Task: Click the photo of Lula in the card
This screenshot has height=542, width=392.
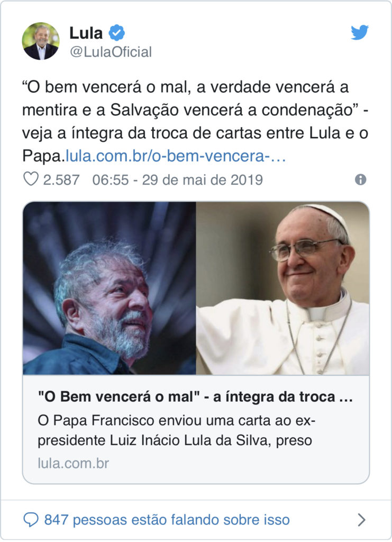Action: tap(110, 288)
